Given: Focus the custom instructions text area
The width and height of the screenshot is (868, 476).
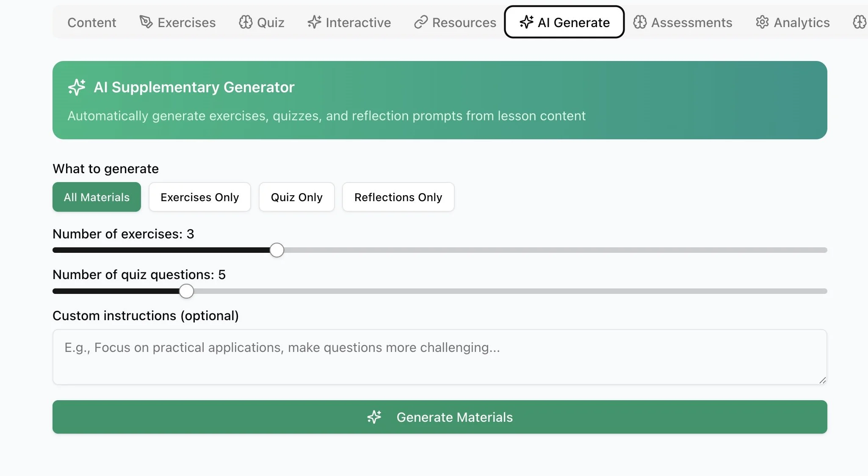Looking at the screenshot, I should click(x=440, y=357).
